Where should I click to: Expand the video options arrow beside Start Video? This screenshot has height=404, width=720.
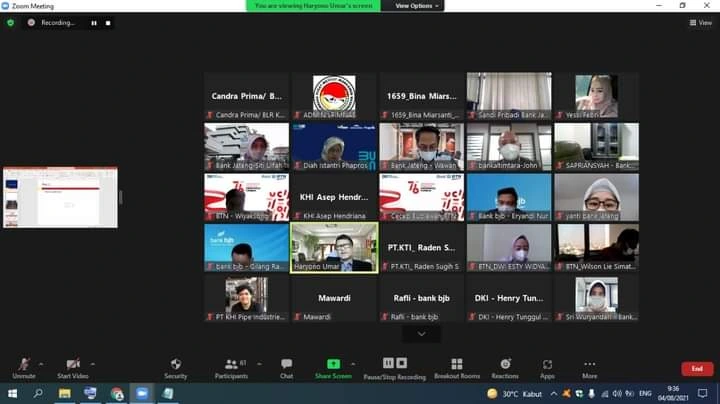click(x=93, y=364)
